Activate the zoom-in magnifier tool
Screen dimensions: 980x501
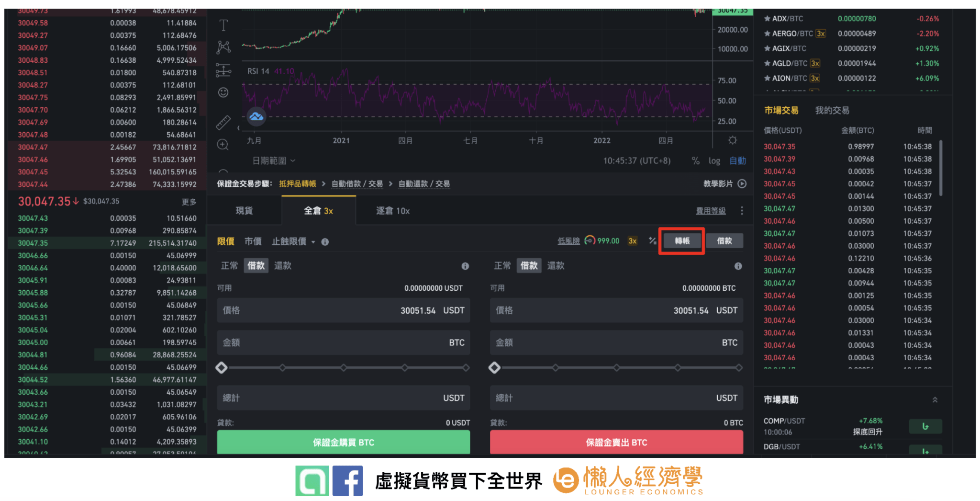tap(223, 145)
